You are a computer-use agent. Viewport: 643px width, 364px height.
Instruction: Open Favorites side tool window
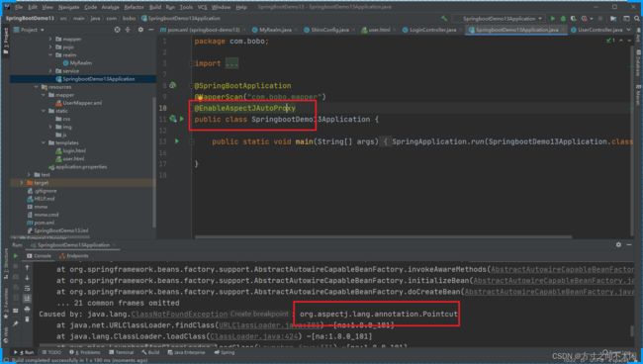pos(6,304)
